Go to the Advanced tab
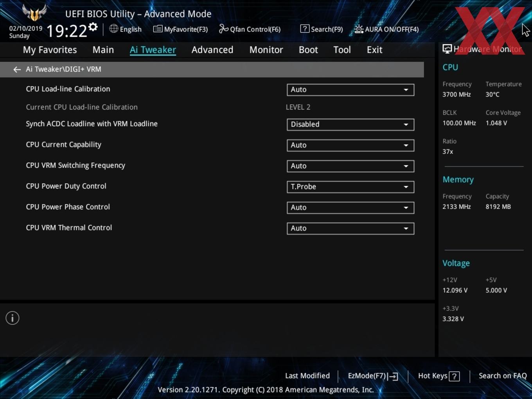This screenshot has height=399, width=532. 212,50
